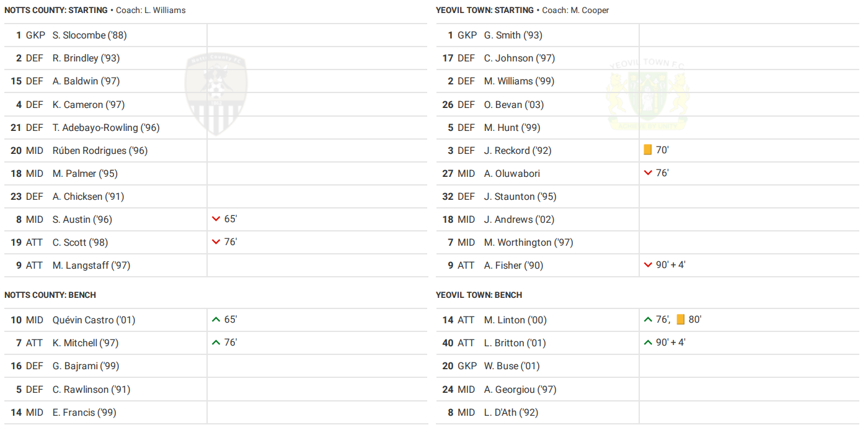Click green substitution-on arrow for K. Mitchell

pyautogui.click(x=216, y=343)
